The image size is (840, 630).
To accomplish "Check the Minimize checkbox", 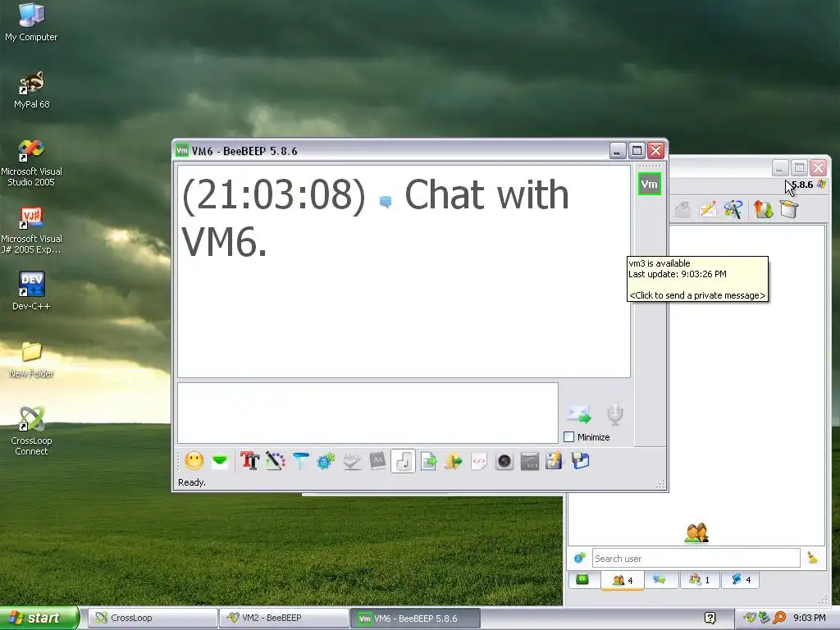I will [569, 437].
